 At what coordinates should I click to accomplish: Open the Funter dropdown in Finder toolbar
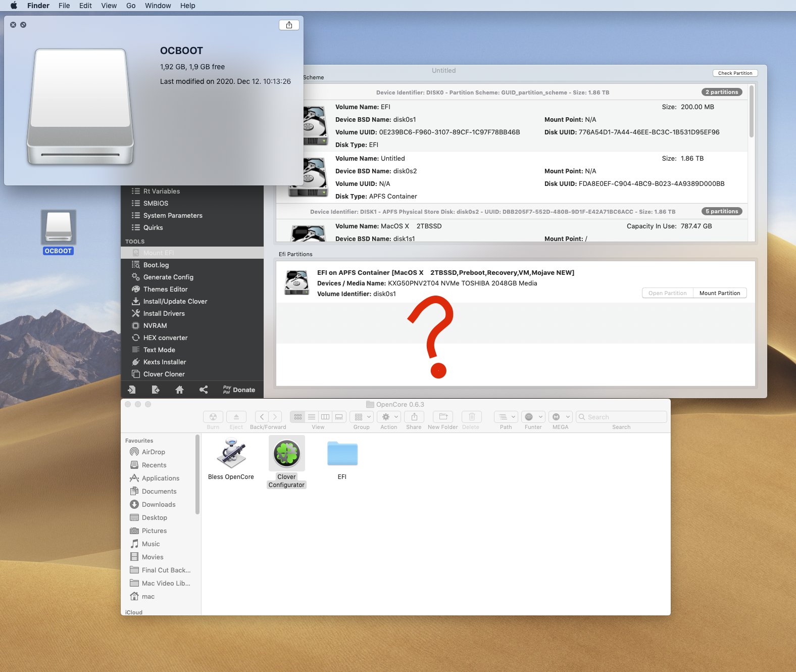(x=533, y=417)
